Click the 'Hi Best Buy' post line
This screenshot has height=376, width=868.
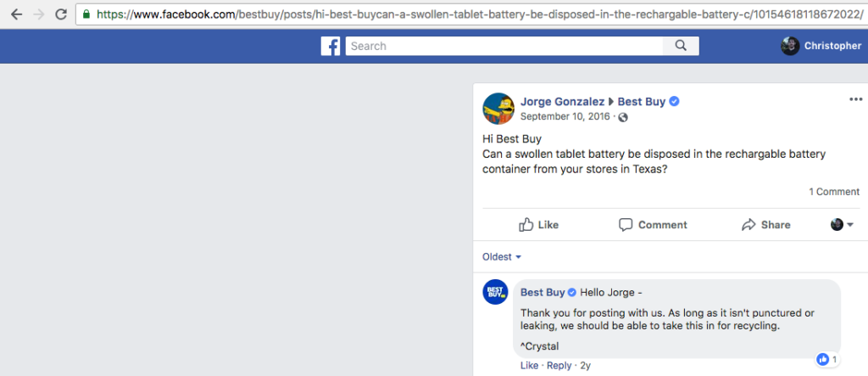point(512,138)
